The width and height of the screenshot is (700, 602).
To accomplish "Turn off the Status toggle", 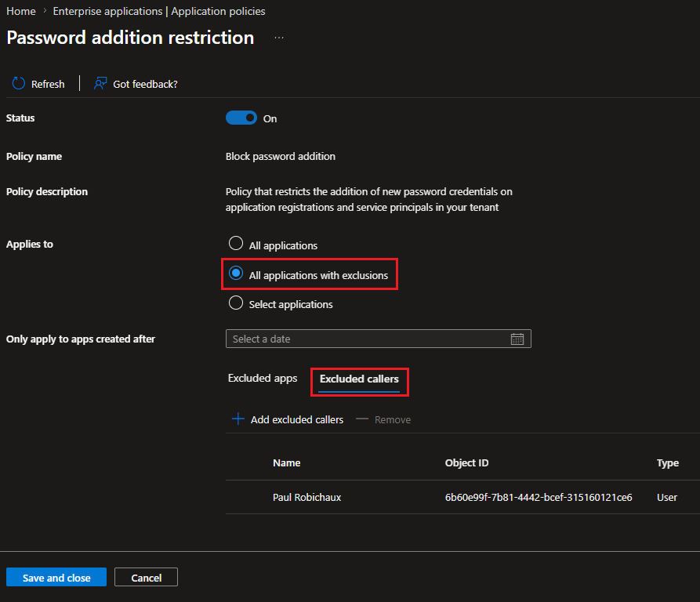I will (x=241, y=118).
